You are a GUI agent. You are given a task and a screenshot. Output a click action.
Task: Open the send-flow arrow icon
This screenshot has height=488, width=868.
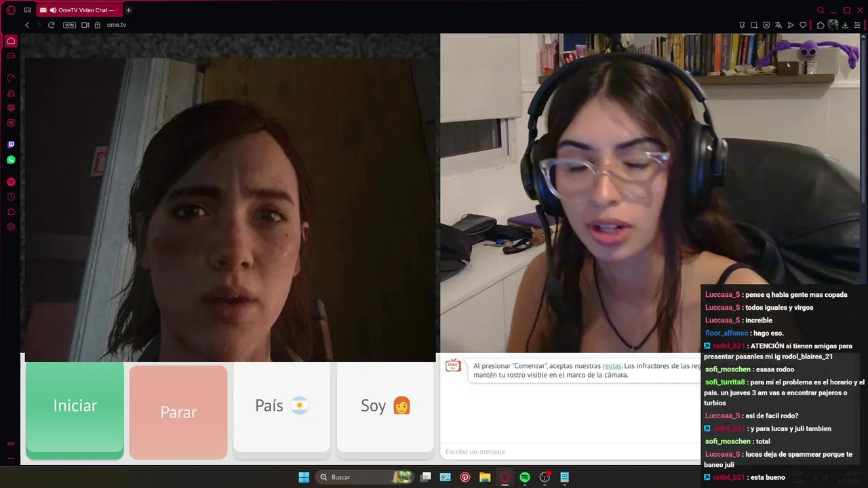[x=791, y=25]
